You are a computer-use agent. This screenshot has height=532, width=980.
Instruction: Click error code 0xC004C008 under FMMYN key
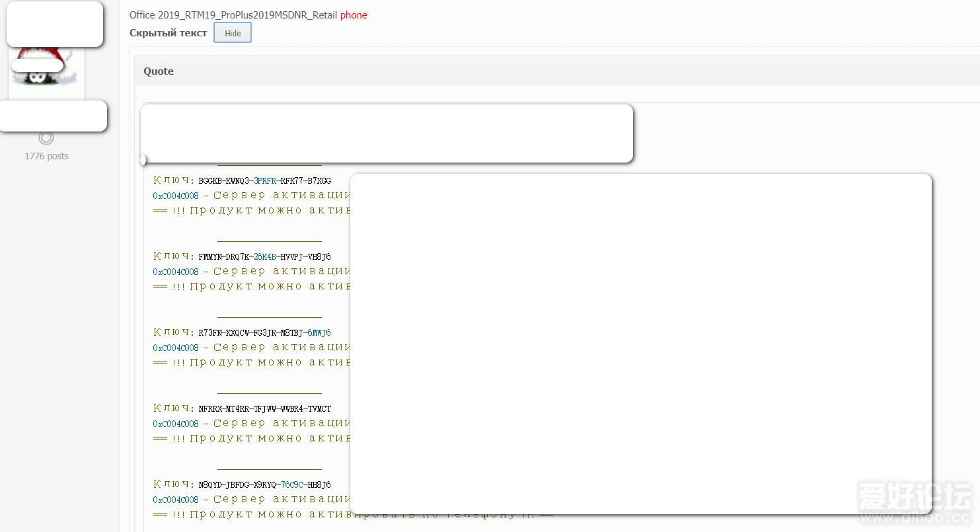176,272
